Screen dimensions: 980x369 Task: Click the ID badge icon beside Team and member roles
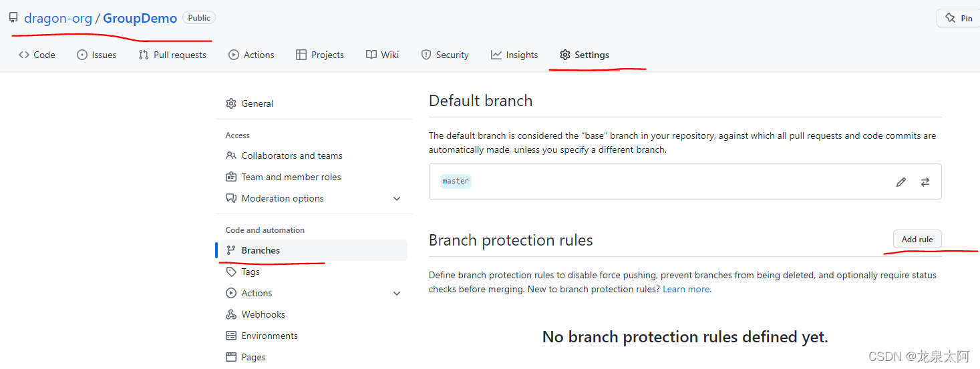point(231,177)
